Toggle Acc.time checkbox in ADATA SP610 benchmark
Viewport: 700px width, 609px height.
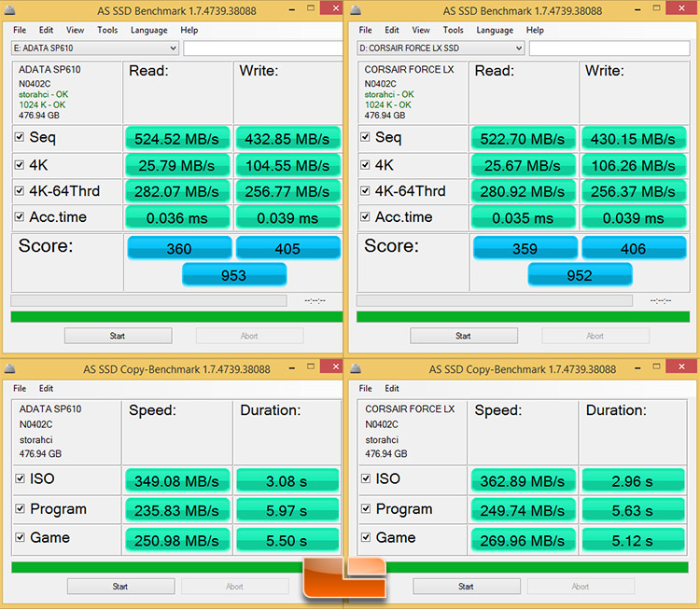pos(20,216)
